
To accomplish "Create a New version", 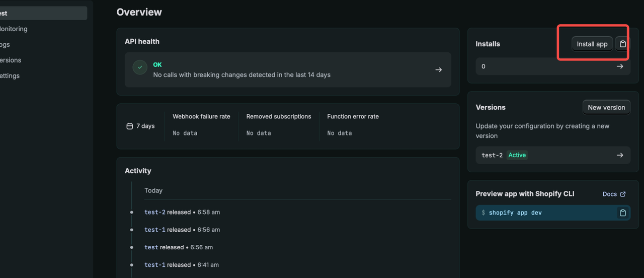I will point(606,107).
